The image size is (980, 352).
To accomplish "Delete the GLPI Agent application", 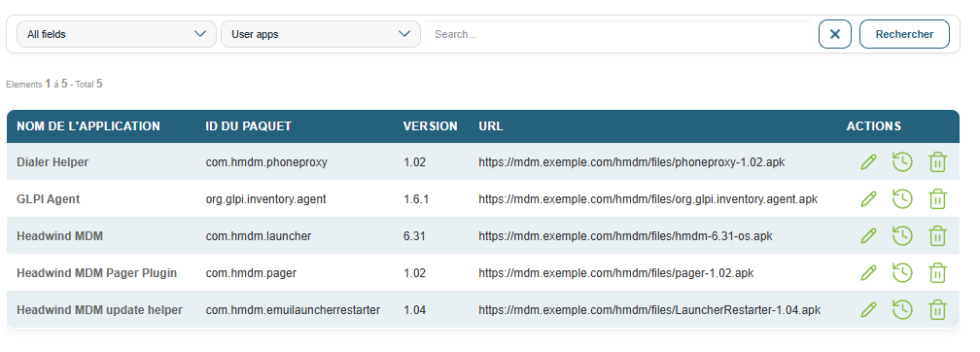I will (x=937, y=199).
